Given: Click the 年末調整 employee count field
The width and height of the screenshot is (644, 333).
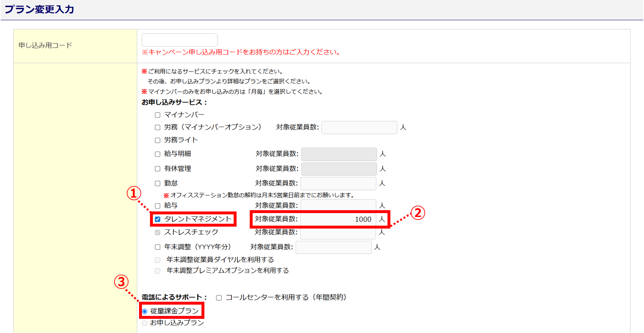Looking at the screenshot, I should point(334,247).
